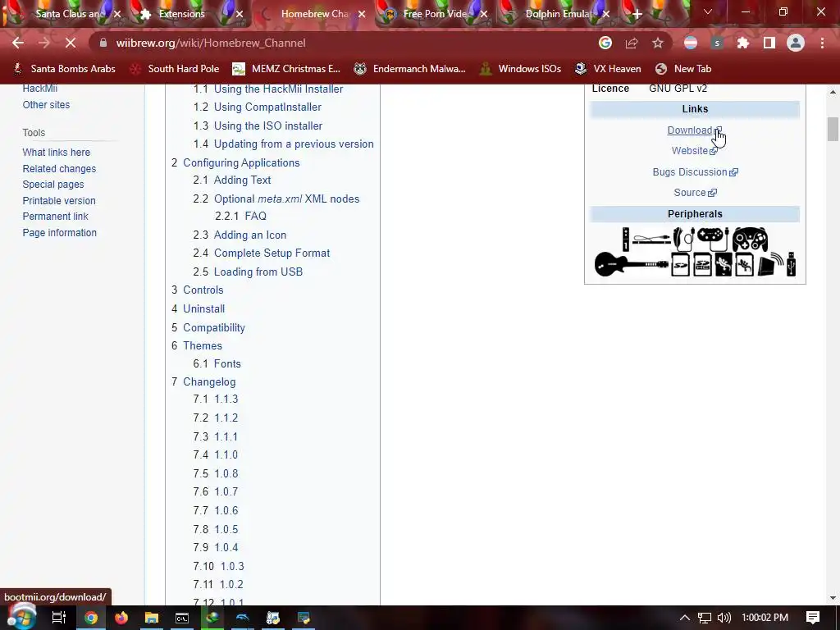Open a new tab with the plus button
Screen dimensions: 840x630
point(637,14)
